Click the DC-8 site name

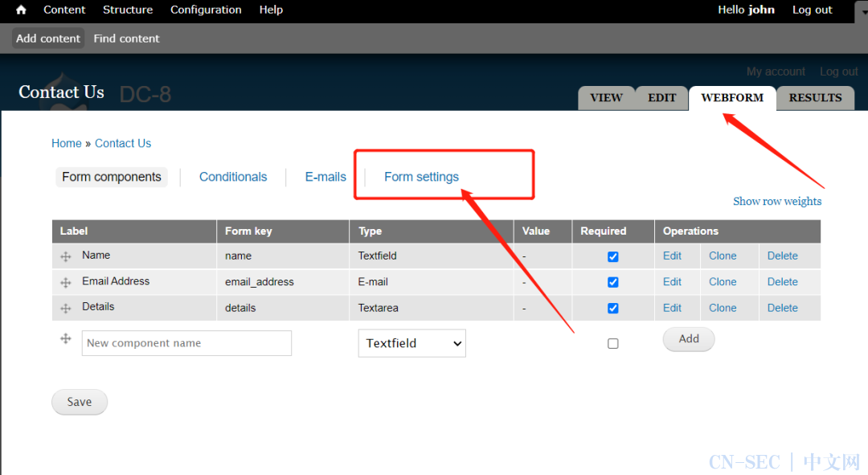pos(145,95)
